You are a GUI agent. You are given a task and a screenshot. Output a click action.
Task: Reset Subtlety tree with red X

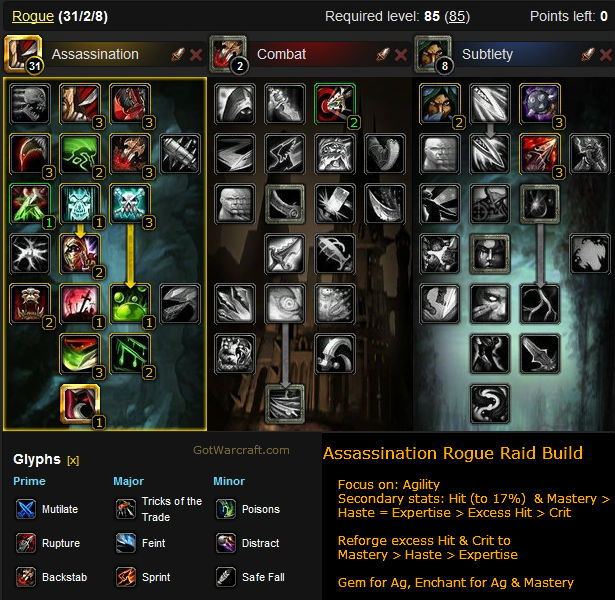[606, 55]
